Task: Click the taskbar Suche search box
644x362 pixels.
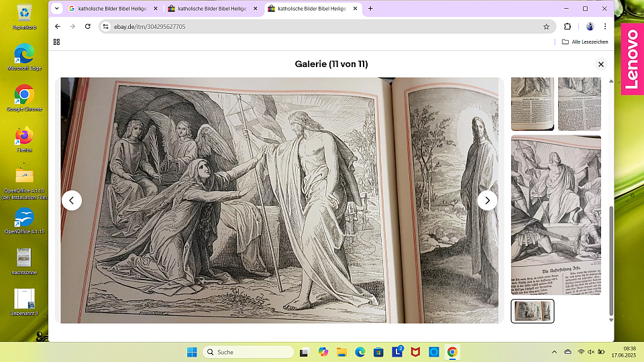Action: [248, 352]
